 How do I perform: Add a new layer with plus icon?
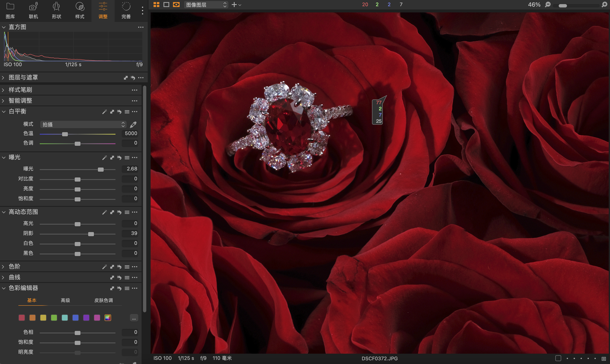(x=234, y=5)
